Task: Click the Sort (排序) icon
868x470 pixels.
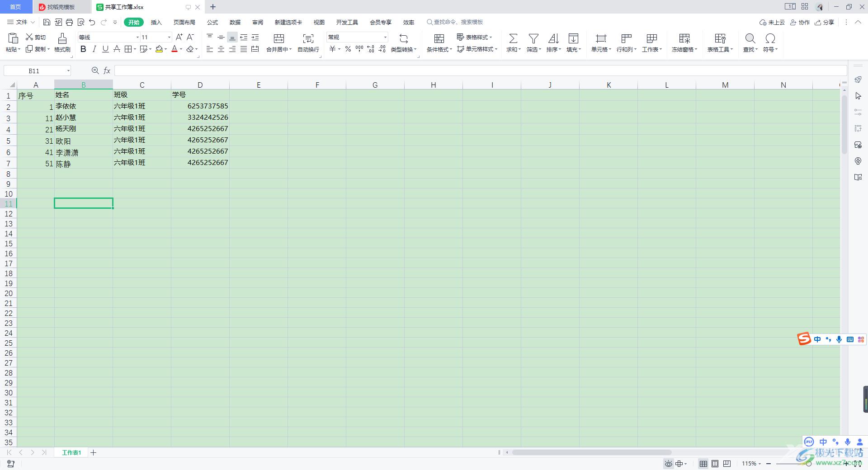Action: pos(553,38)
